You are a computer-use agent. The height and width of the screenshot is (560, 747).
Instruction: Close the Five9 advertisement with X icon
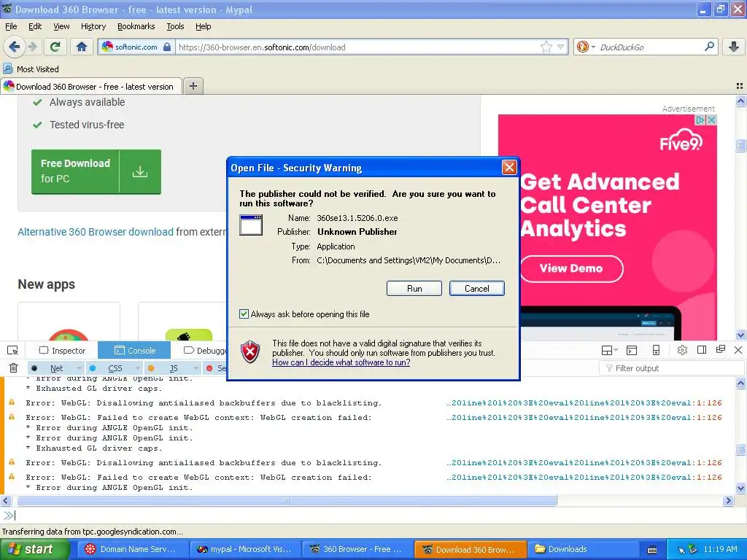point(711,120)
